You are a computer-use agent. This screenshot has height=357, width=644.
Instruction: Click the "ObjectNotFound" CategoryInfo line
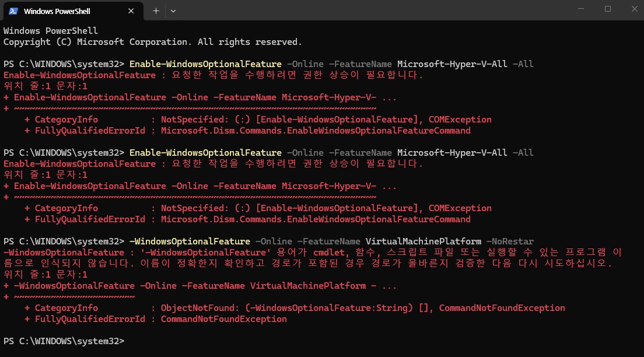click(295, 308)
